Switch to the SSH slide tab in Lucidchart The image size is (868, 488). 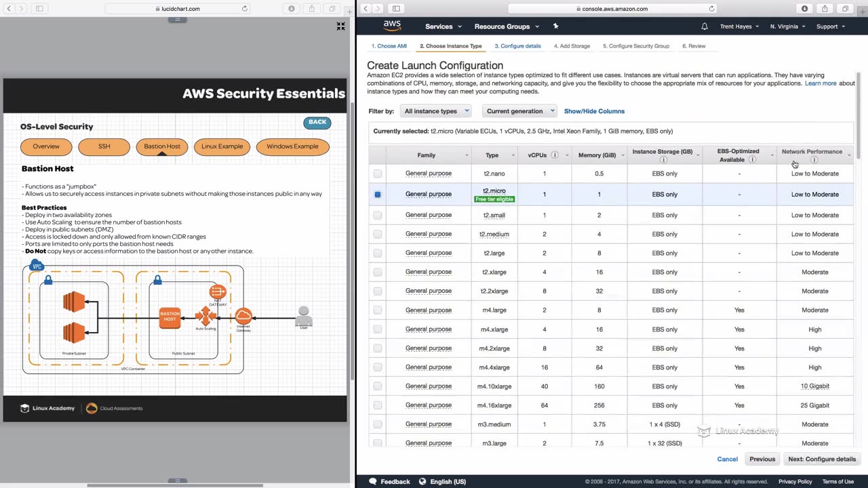pyautogui.click(x=104, y=146)
